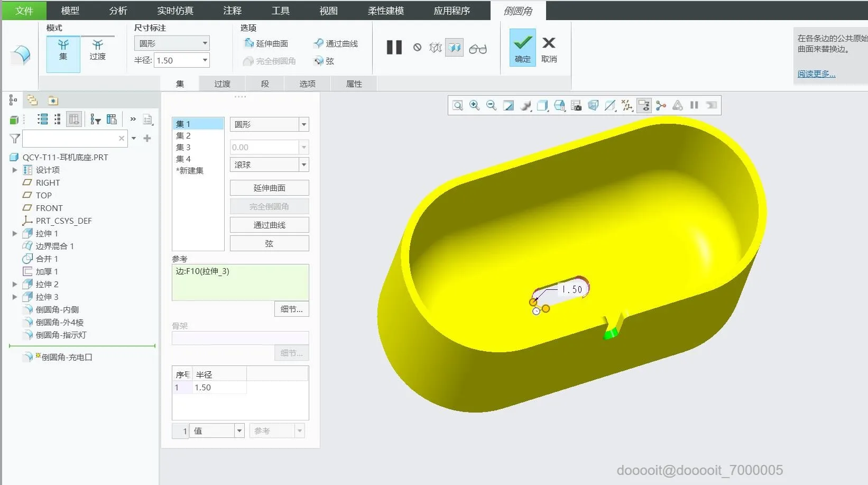The width and height of the screenshot is (868, 485).
Task: Click the zoom in magnifier icon
Action: coord(474,105)
